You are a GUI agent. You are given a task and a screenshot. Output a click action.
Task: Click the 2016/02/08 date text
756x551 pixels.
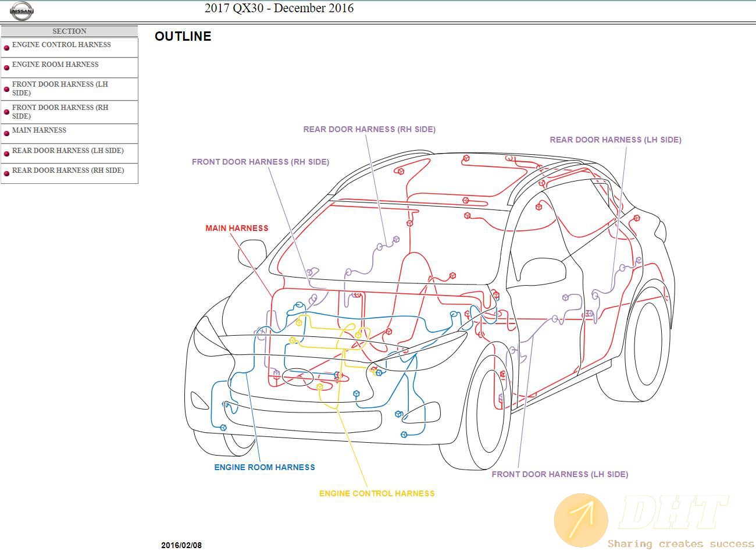click(181, 545)
